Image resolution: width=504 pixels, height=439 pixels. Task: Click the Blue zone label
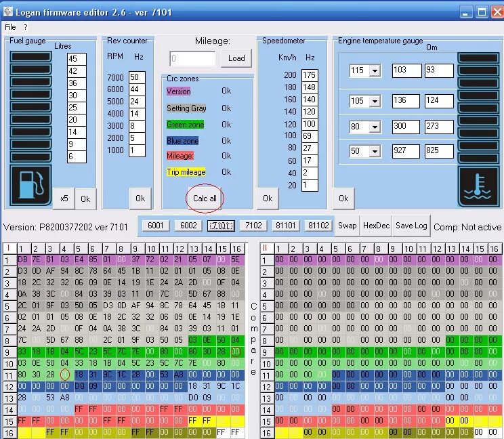pyautogui.click(x=182, y=141)
